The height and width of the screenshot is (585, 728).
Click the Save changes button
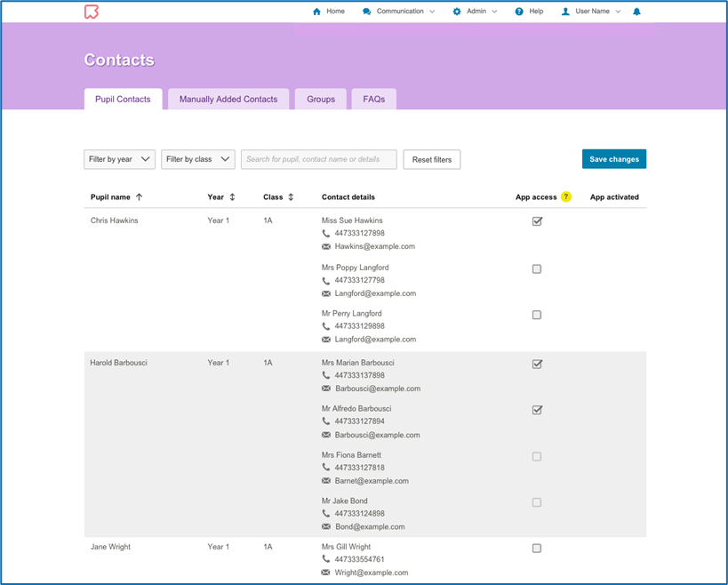[614, 159]
